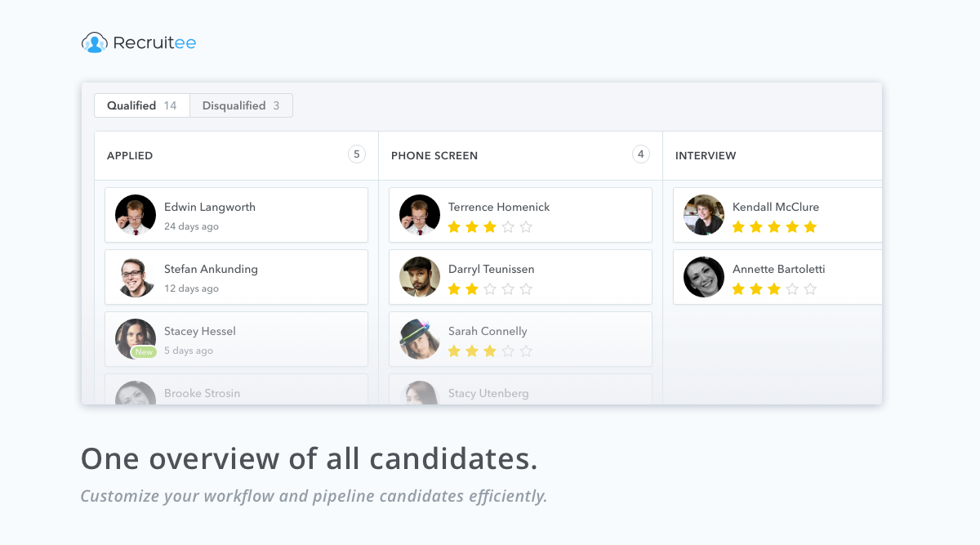The image size is (980, 545).
Task: Select the Interview column header
Action: point(706,155)
